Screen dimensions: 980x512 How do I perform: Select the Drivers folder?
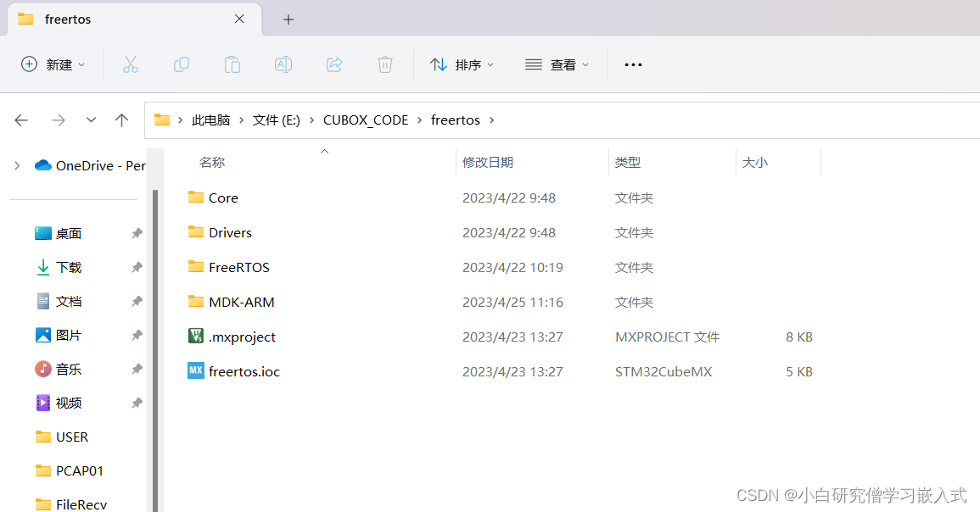(230, 233)
